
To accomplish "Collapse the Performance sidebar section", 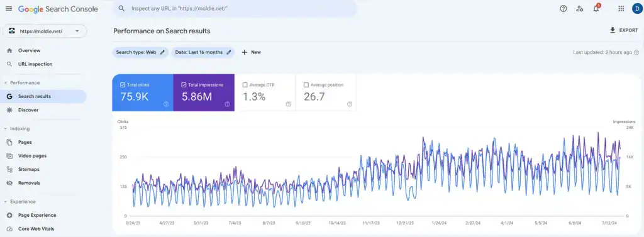I will [x=6, y=83].
